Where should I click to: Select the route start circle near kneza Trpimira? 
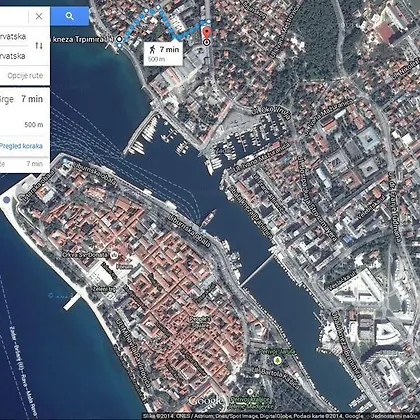pos(119,39)
